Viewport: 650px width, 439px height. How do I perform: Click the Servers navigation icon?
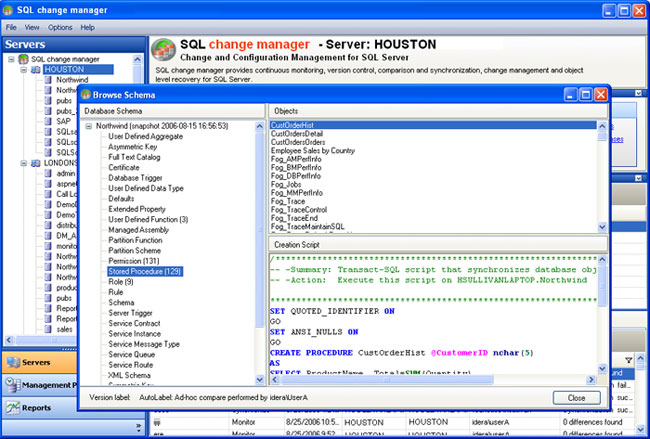pyautogui.click(x=13, y=362)
